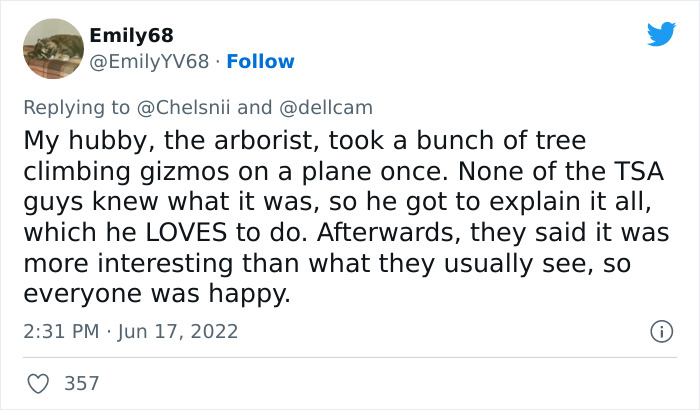This screenshot has width=700, height=410.
Task: Open the @EmilyYV68 handle
Action: point(150,62)
